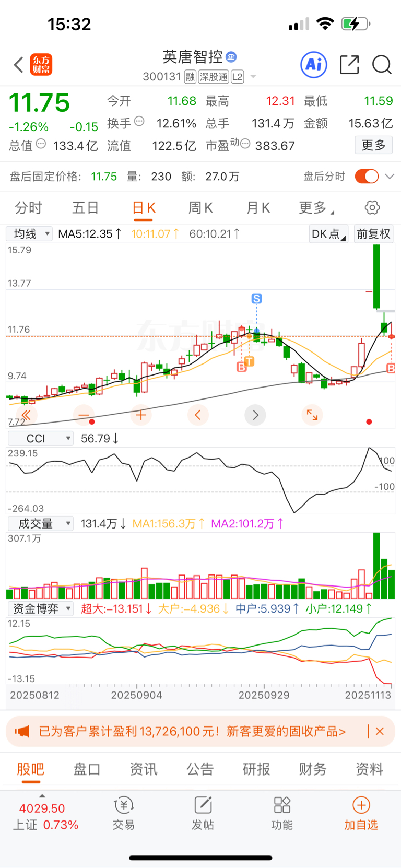Open the DK点 selector
Viewport: 401px width, 868px height.
[328, 233]
